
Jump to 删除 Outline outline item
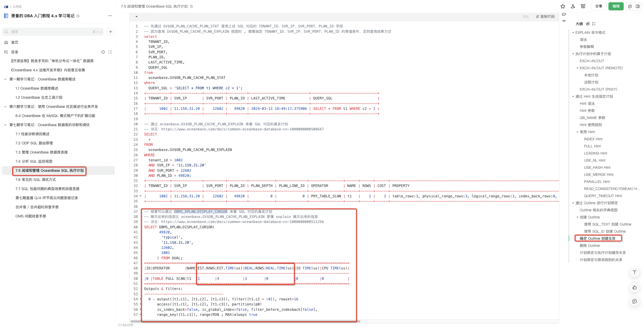click(x=590, y=246)
